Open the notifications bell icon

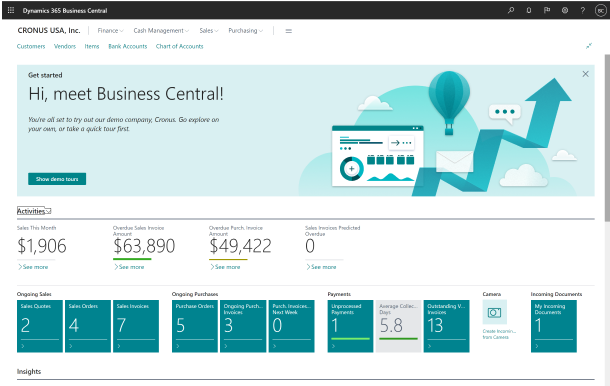click(x=529, y=11)
